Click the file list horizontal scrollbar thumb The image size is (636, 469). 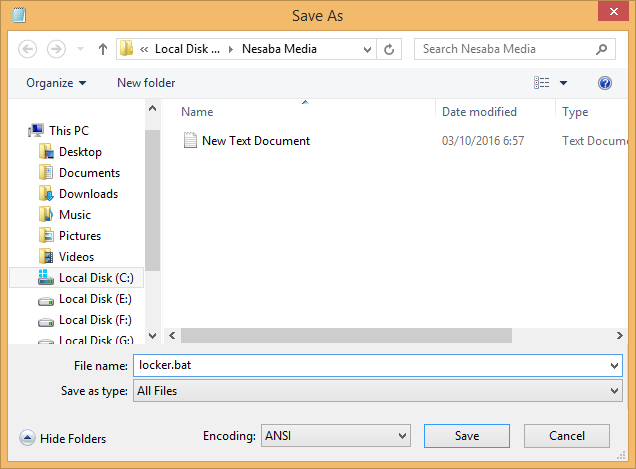coord(346,336)
